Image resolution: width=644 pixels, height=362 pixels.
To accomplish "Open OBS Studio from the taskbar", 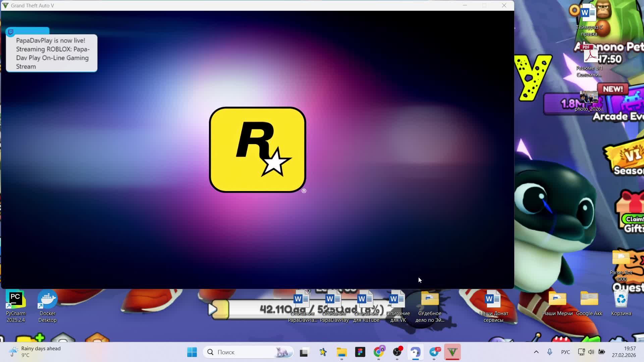I will pos(397,352).
